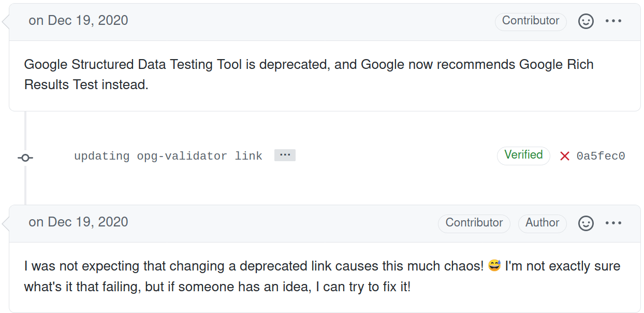Expand the commit message with the ellipsis button
Screen dimensions: 644x313
(x=285, y=154)
